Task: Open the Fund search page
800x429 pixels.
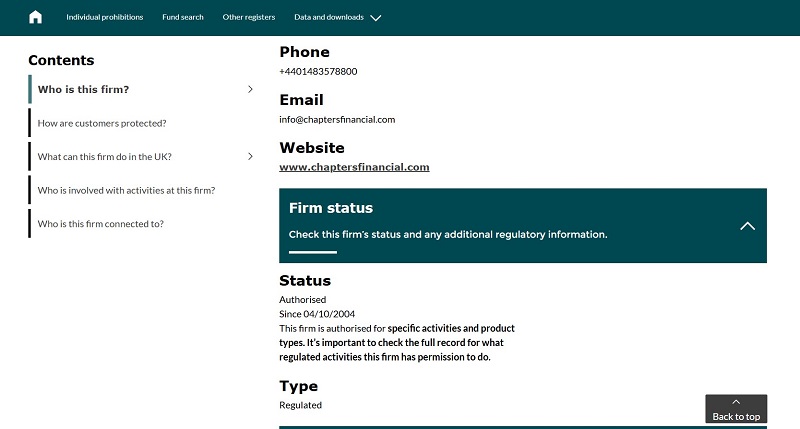Action: pyautogui.click(x=182, y=17)
